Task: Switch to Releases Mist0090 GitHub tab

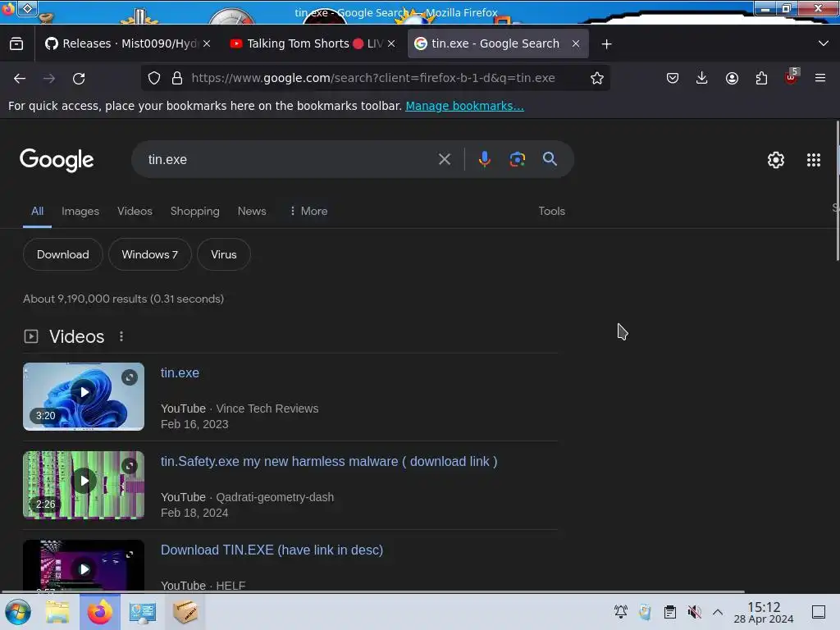Action: coord(126,43)
